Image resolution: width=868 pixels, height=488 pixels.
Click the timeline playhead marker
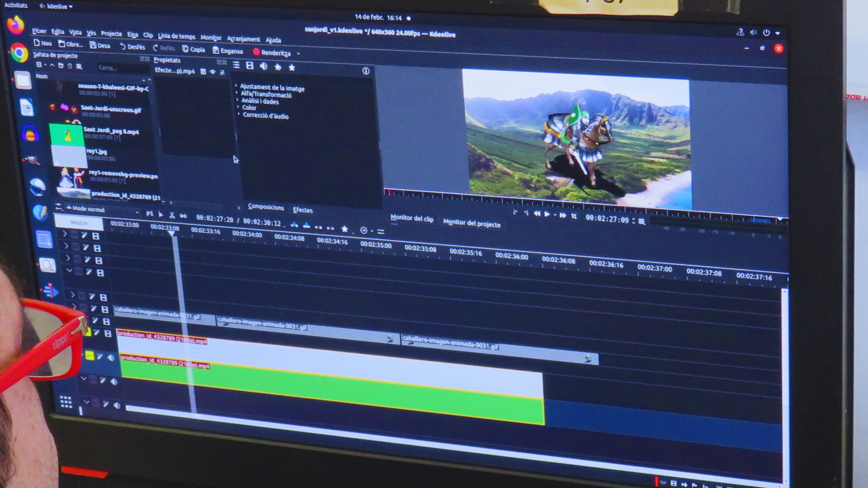(172, 233)
